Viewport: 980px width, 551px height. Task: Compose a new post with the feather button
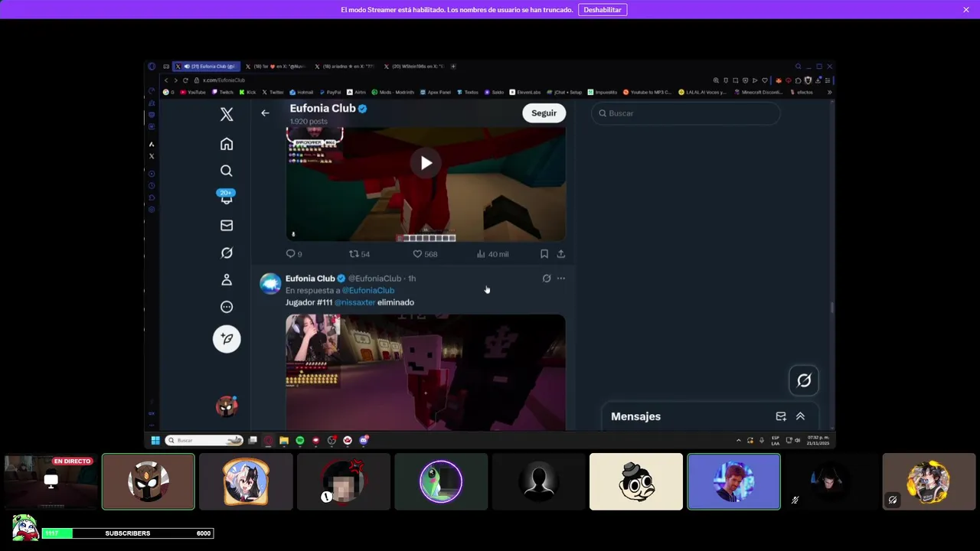(227, 339)
